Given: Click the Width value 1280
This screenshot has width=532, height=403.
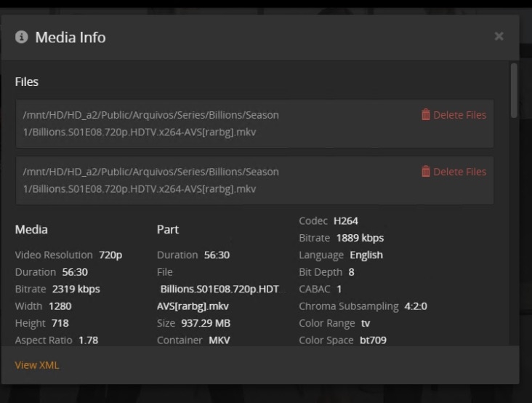Looking at the screenshot, I should pyautogui.click(x=60, y=306).
